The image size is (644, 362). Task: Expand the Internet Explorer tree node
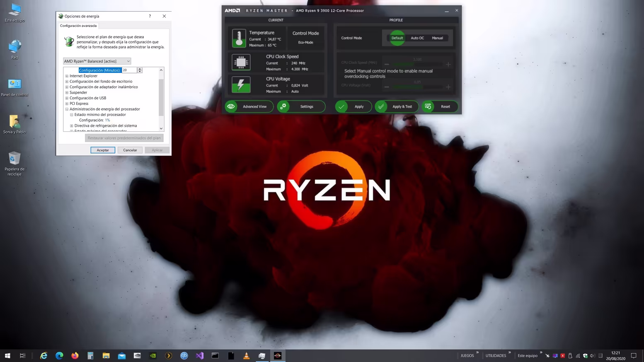(67, 76)
